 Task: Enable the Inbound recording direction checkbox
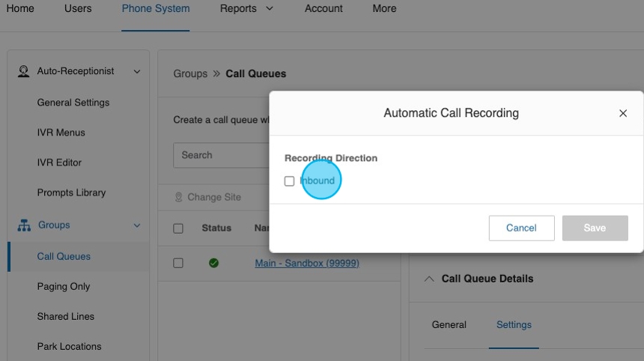pos(290,181)
